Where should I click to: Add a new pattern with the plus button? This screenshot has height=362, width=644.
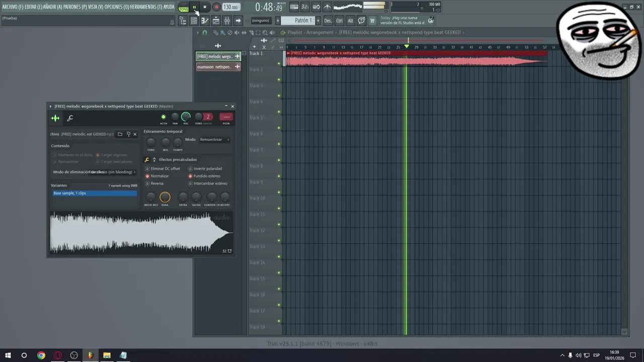318,21
